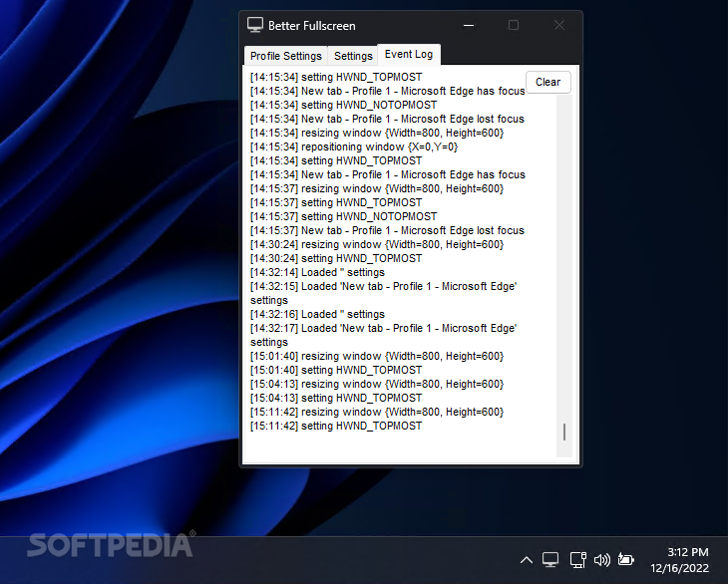Click log line '[14:15:34] setting HWND_NOTOPMOST'
The image size is (728, 584).
point(344,105)
